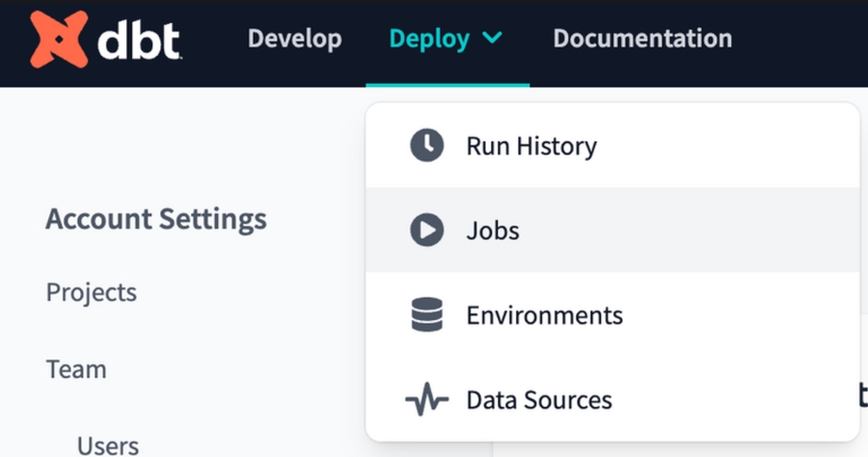The image size is (868, 457).
Task: Choose Run History from Deploy menu
Action: 531,147
